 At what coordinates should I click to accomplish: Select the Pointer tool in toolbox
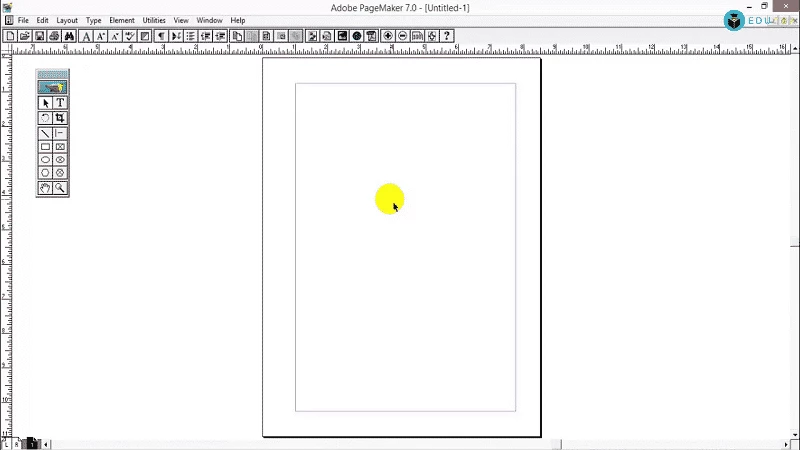coord(45,103)
